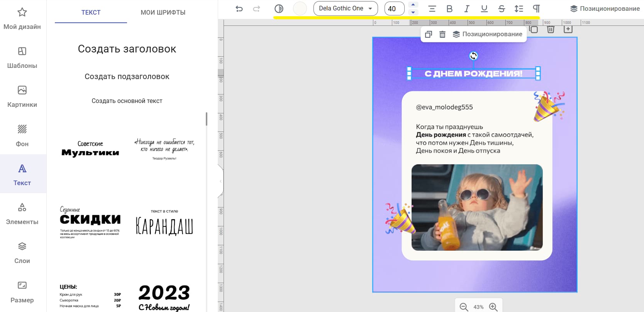
Task: Open the text alignment options icon
Action: tap(432, 8)
